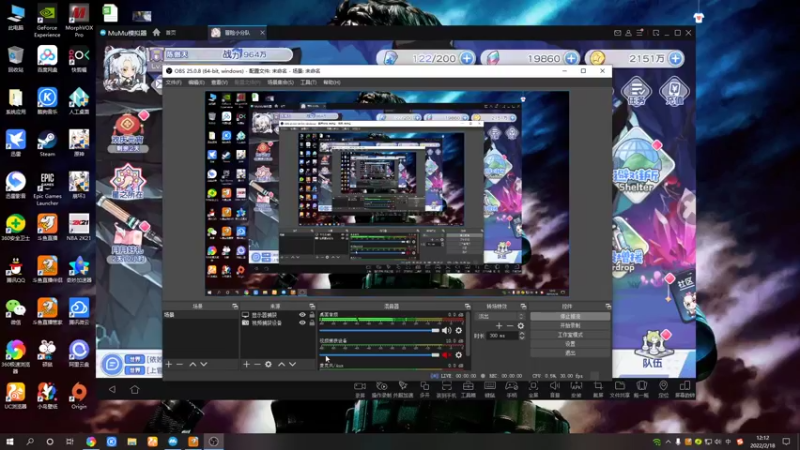Toggle visibility of video capture device source

[x=302, y=322]
